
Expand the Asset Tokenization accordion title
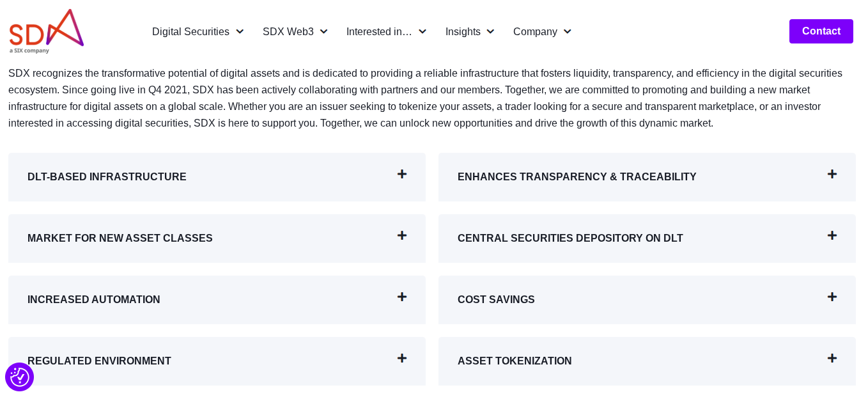(515, 361)
